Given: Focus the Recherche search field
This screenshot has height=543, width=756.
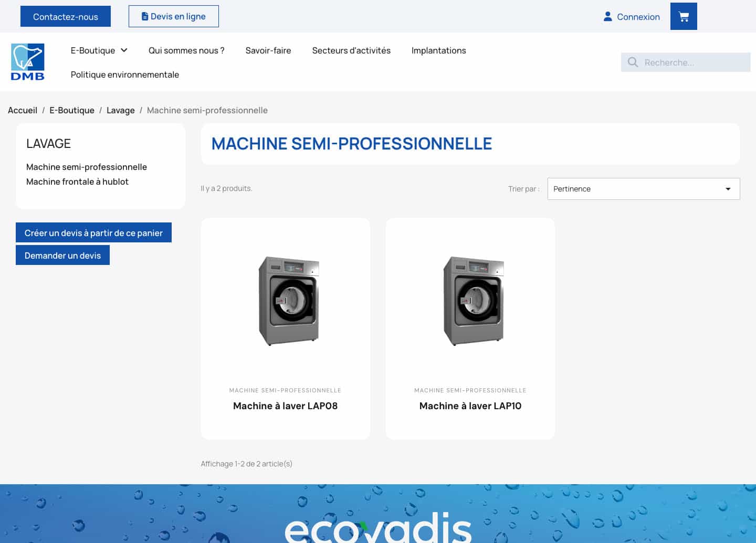Looking at the screenshot, I should 686,62.
